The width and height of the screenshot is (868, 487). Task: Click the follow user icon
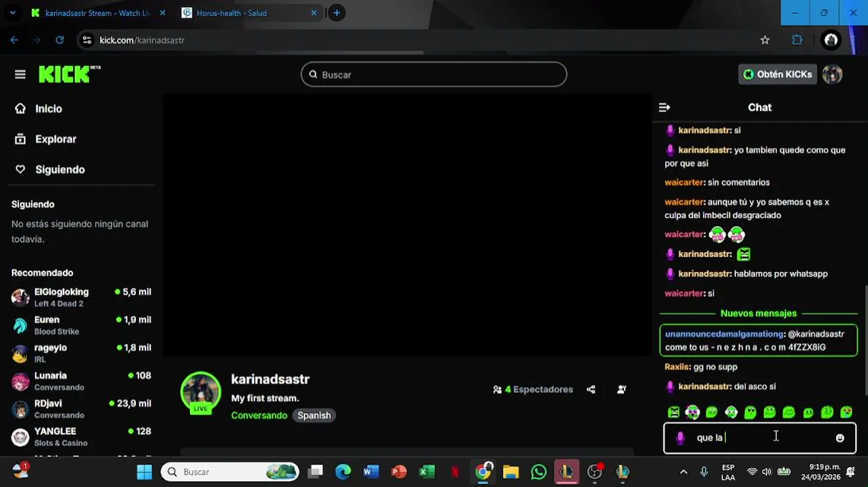pyautogui.click(x=622, y=390)
